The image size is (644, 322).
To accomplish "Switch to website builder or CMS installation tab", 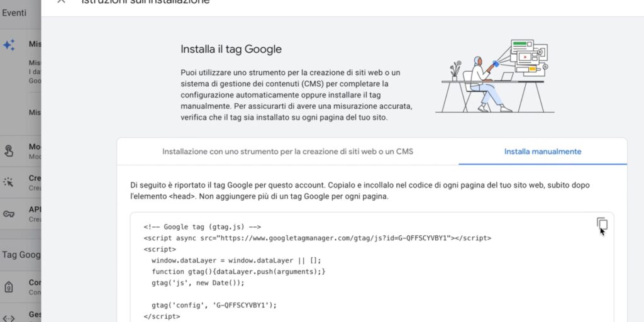I will click(x=287, y=152).
